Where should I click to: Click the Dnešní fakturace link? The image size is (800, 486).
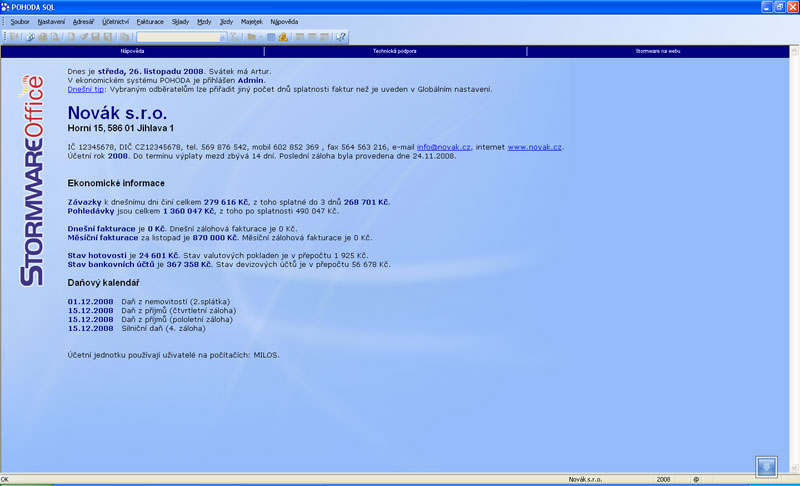tap(101, 228)
